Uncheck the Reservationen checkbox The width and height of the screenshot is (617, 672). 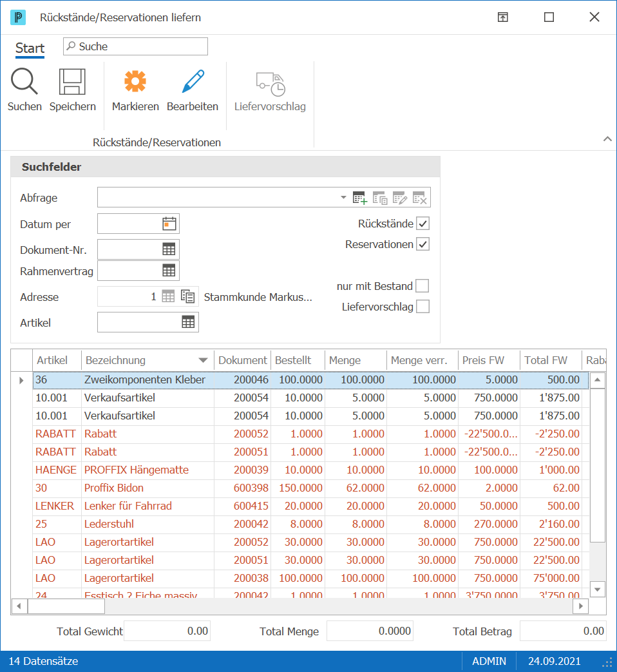click(x=423, y=244)
